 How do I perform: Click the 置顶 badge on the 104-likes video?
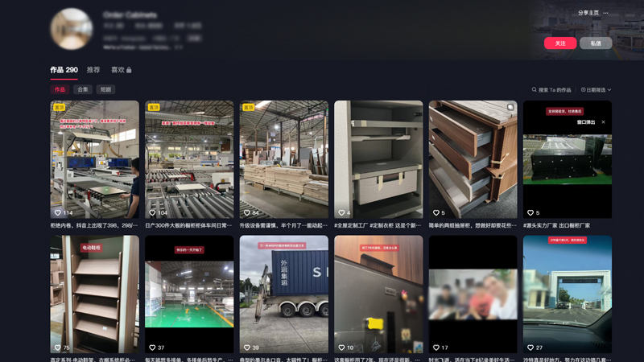pyautogui.click(x=154, y=107)
